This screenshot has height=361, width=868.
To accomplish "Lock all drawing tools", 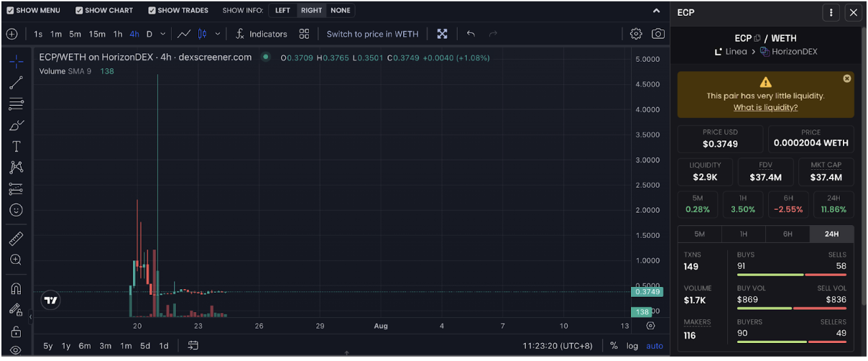I will click(16, 332).
